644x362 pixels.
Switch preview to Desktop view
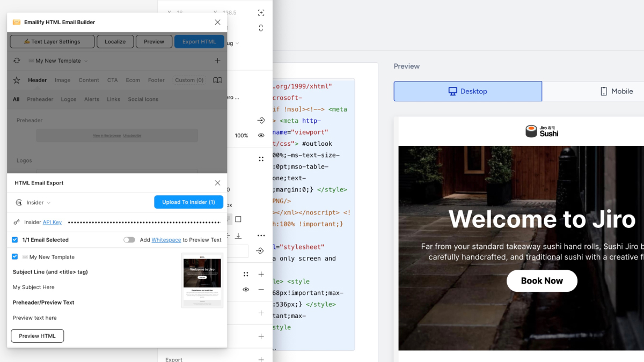[468, 91]
